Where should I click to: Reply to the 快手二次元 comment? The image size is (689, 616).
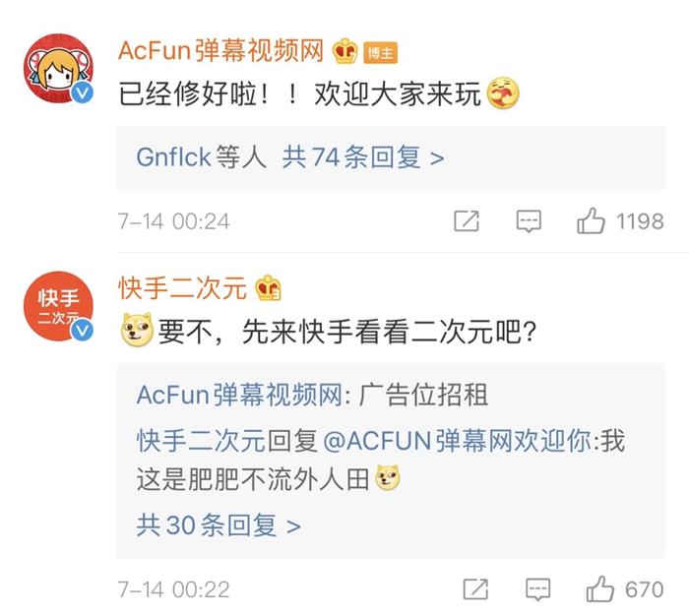pos(537,589)
